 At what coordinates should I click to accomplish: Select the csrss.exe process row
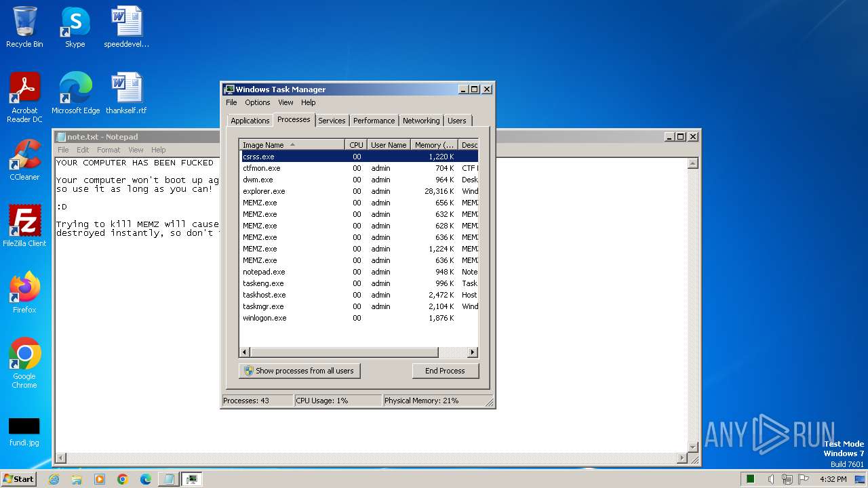pyautogui.click(x=359, y=157)
